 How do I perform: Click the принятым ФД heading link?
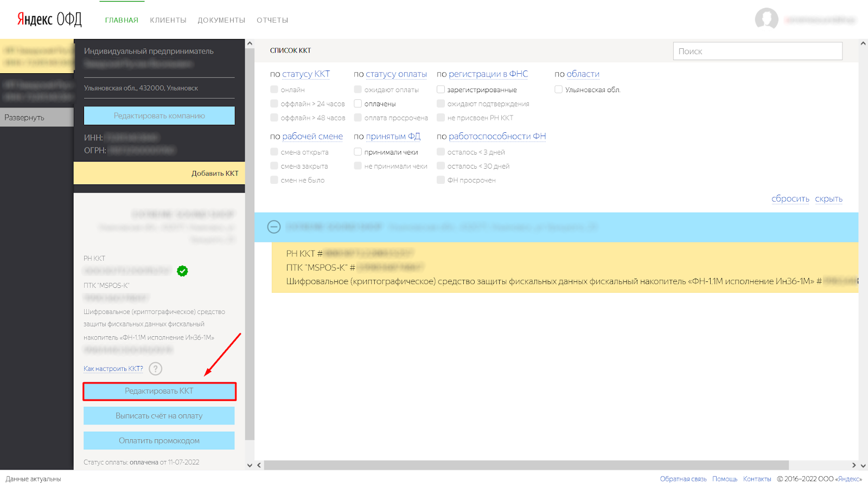(393, 137)
